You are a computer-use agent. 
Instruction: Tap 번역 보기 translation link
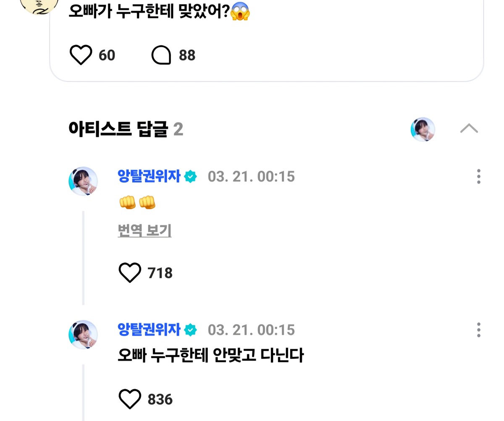(144, 230)
